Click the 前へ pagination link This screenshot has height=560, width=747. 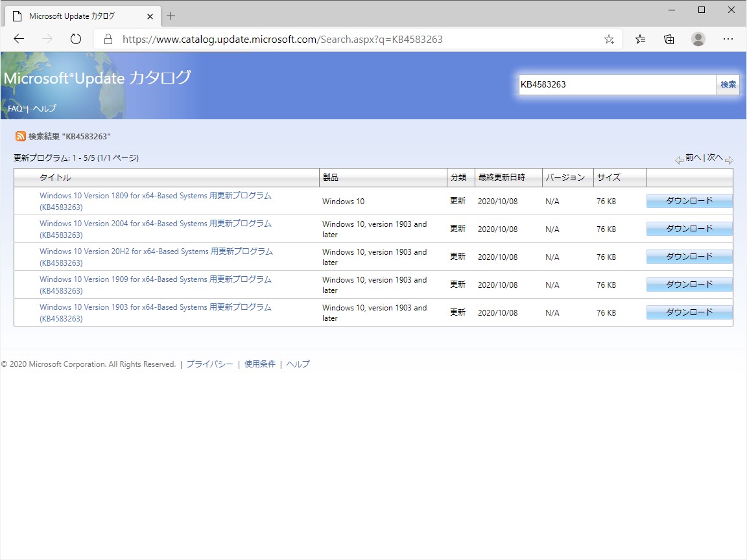point(693,157)
